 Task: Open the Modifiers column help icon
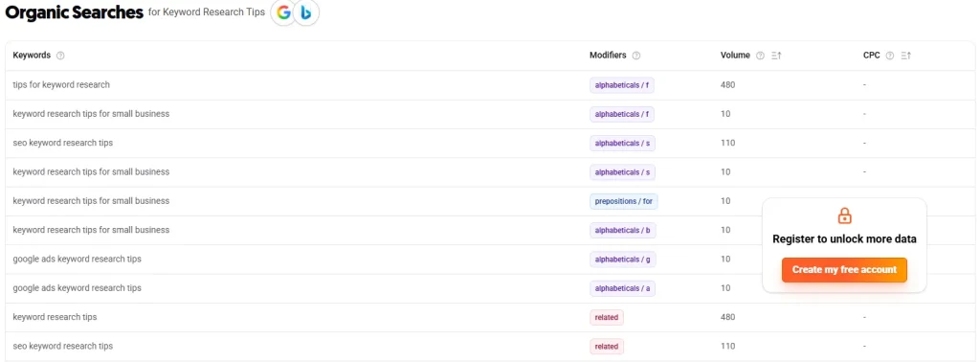click(x=636, y=55)
